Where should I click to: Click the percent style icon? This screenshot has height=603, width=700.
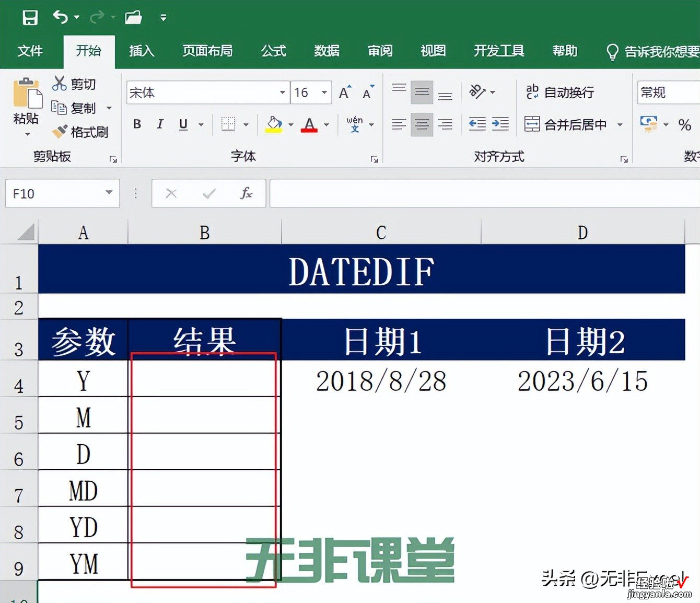[x=685, y=124]
